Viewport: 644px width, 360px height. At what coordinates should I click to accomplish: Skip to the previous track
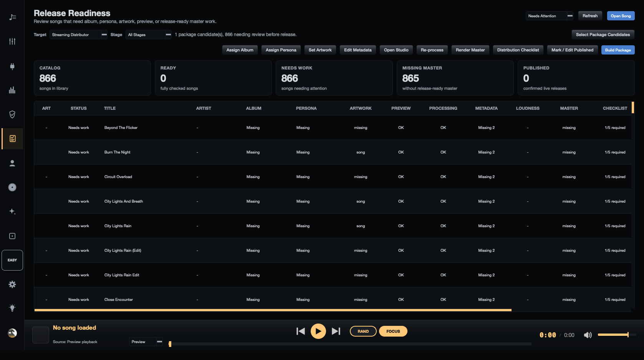(301, 331)
